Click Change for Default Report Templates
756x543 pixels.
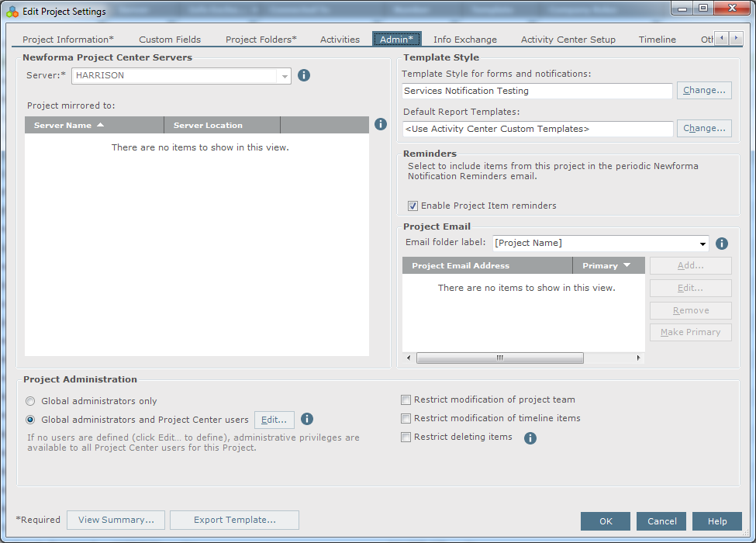point(704,128)
